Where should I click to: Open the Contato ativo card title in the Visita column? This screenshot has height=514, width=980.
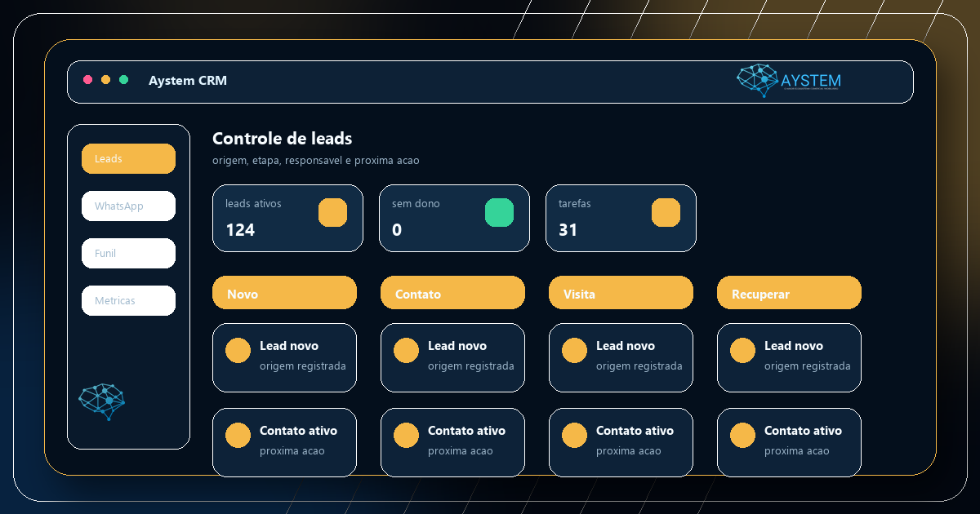635,431
